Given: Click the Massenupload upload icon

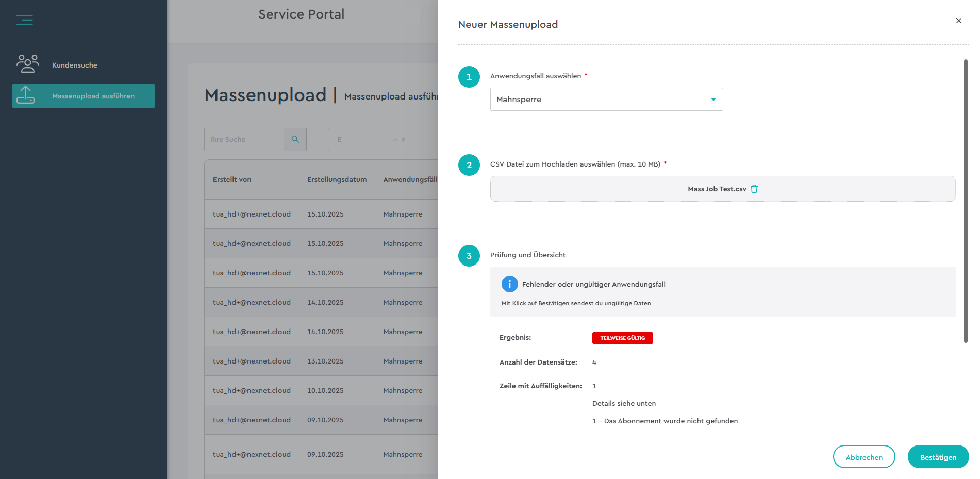Looking at the screenshot, I should pyautogui.click(x=26, y=95).
